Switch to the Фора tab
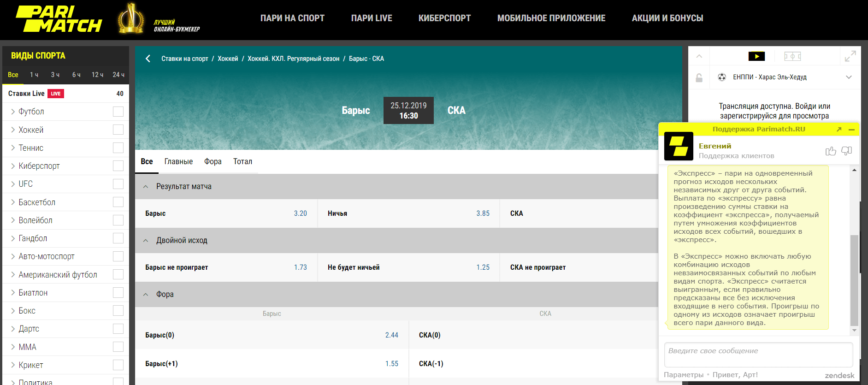868x385 pixels. click(x=213, y=161)
